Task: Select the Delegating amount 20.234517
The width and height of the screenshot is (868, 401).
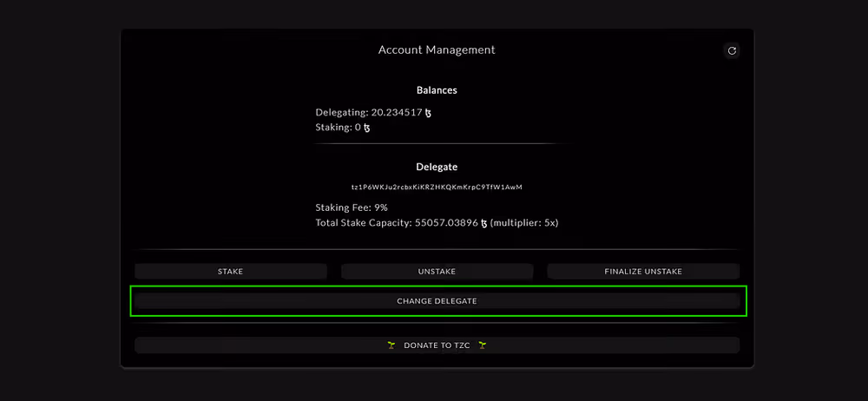Action: [x=397, y=113]
